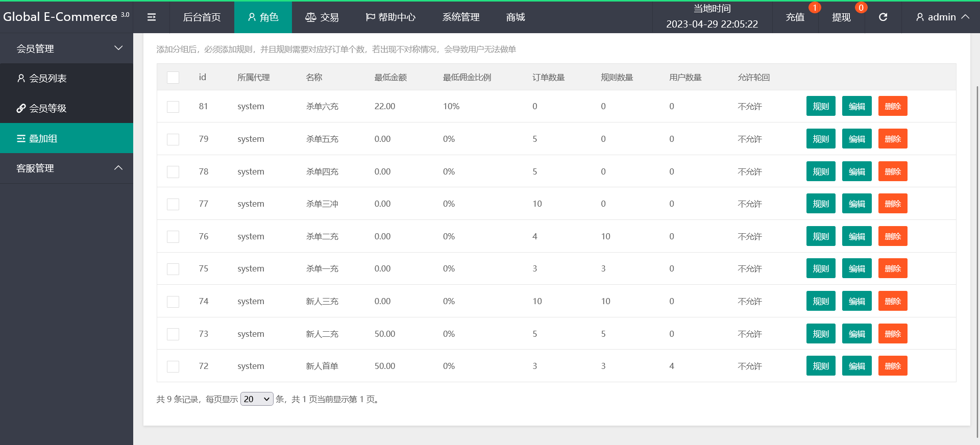
Task: Click the 提现 notification badge
Action: pyautogui.click(x=861, y=8)
